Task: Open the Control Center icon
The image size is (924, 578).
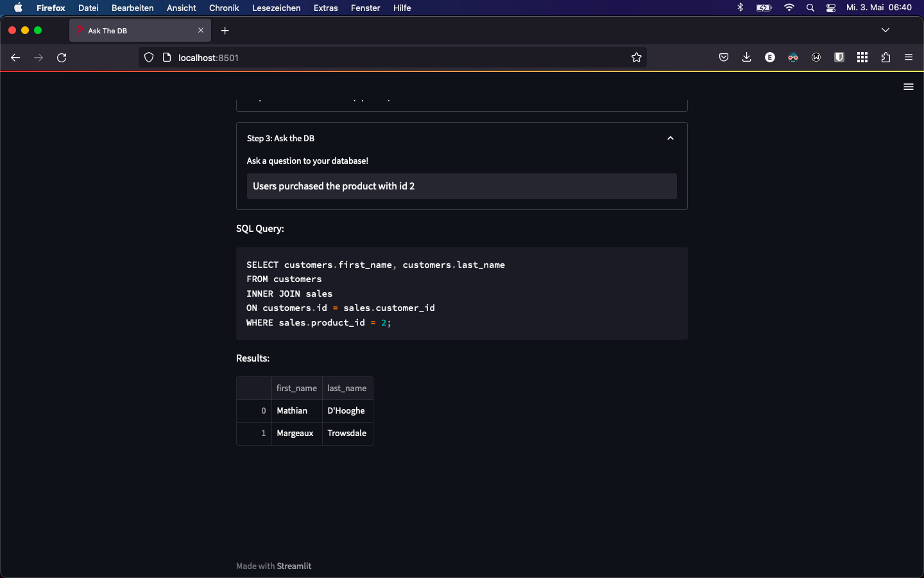Action: [831, 8]
